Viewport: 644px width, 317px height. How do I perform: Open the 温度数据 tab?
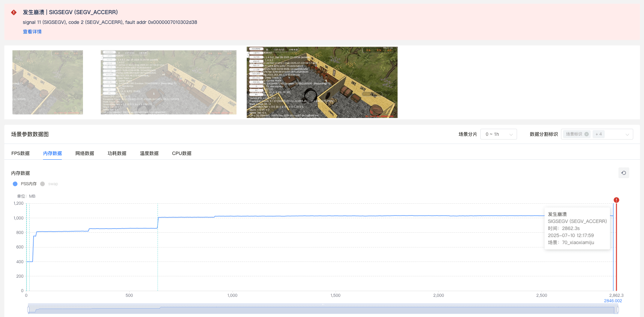149,153
